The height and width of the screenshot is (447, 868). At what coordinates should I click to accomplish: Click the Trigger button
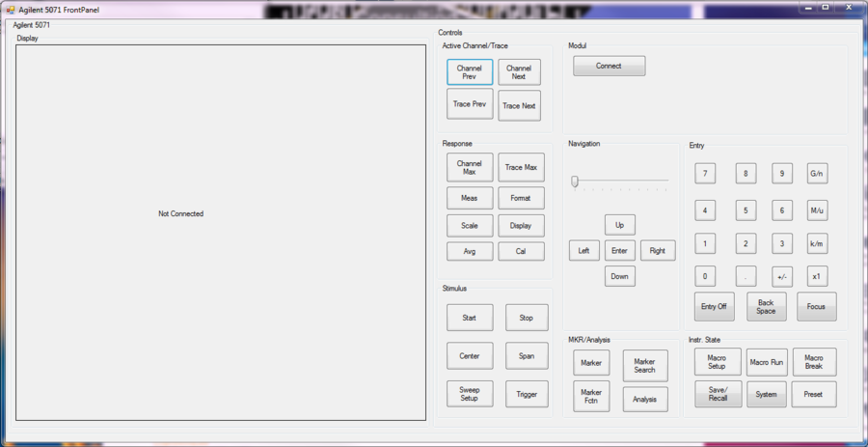[x=527, y=394]
